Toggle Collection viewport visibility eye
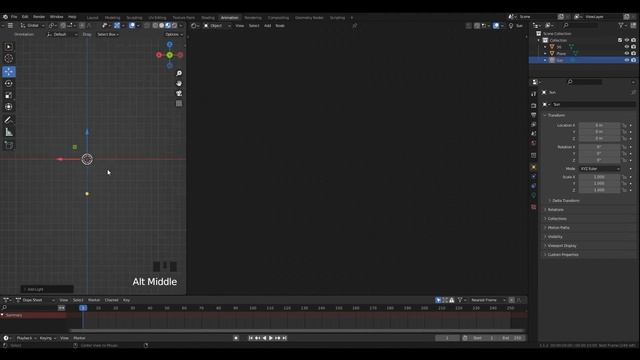 pos(627,40)
